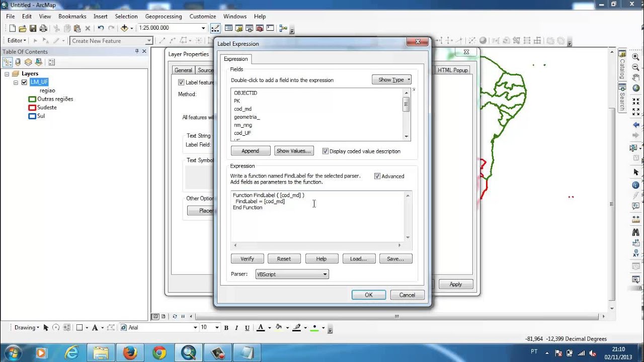644x362 pixels.
Task: Go back to previous extent
Action: (636, 125)
